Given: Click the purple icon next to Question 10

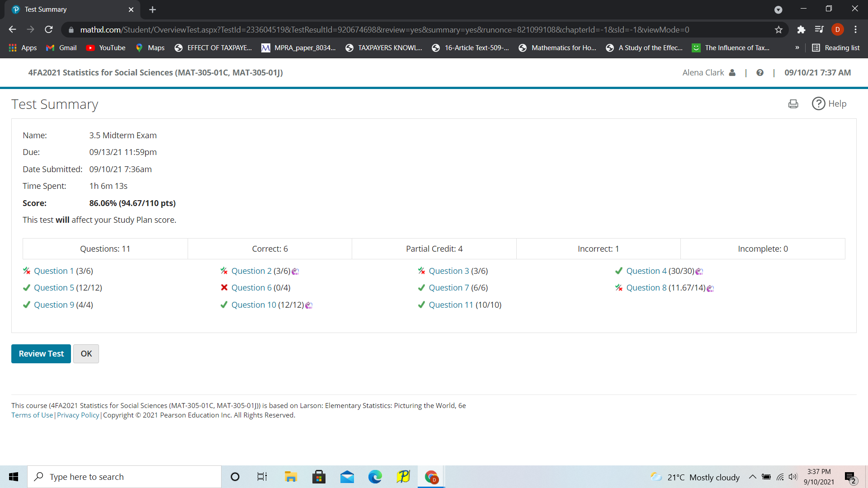Looking at the screenshot, I should click(309, 305).
